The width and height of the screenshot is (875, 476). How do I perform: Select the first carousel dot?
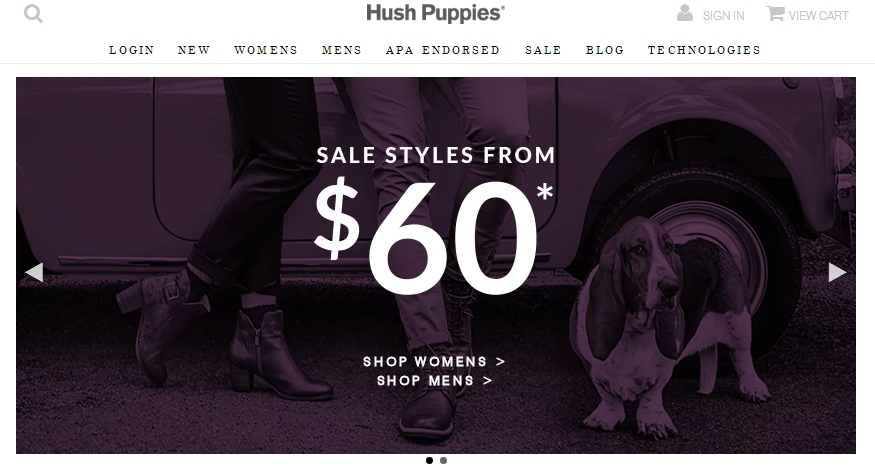[429, 460]
